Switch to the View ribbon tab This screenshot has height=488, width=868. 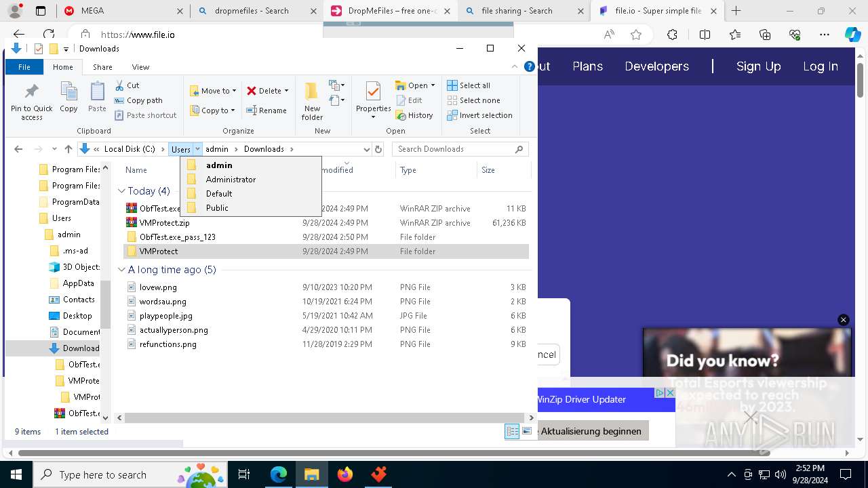pyautogui.click(x=140, y=67)
